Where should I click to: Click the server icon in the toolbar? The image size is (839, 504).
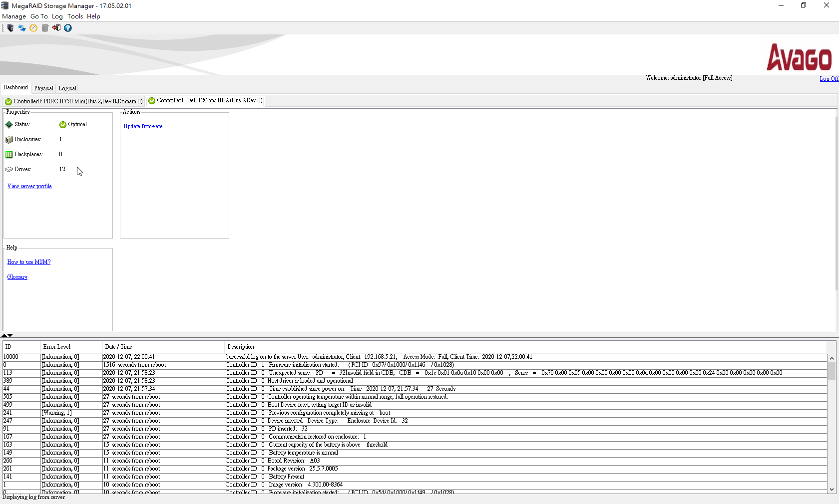pos(10,28)
